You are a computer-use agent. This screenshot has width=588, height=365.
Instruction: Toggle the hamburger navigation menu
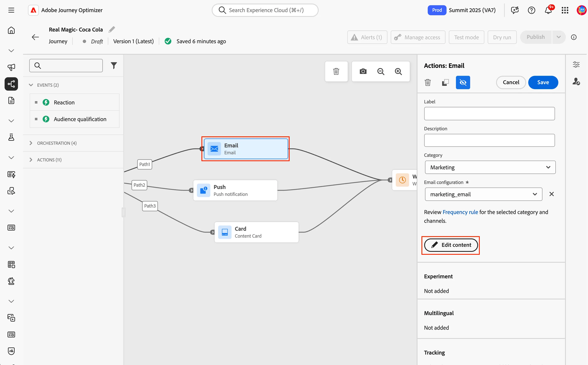pyautogui.click(x=11, y=10)
